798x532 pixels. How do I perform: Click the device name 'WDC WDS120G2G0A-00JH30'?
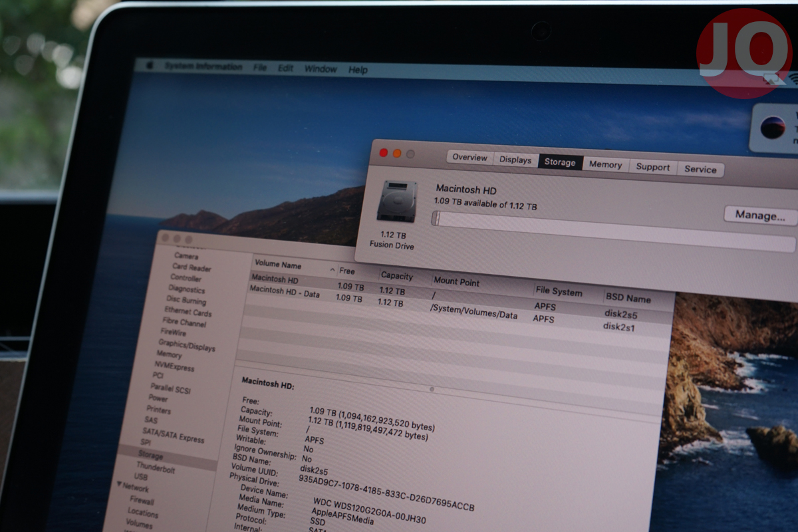[x=370, y=510]
